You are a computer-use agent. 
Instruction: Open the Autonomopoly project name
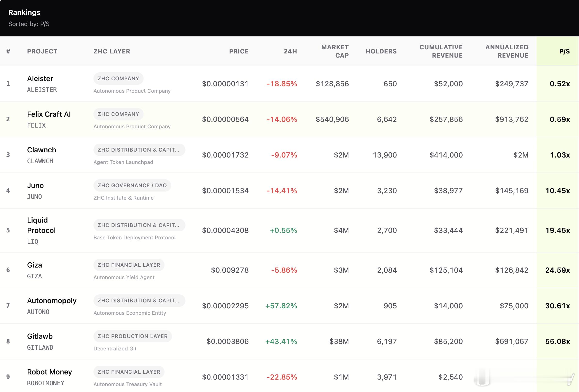click(52, 301)
